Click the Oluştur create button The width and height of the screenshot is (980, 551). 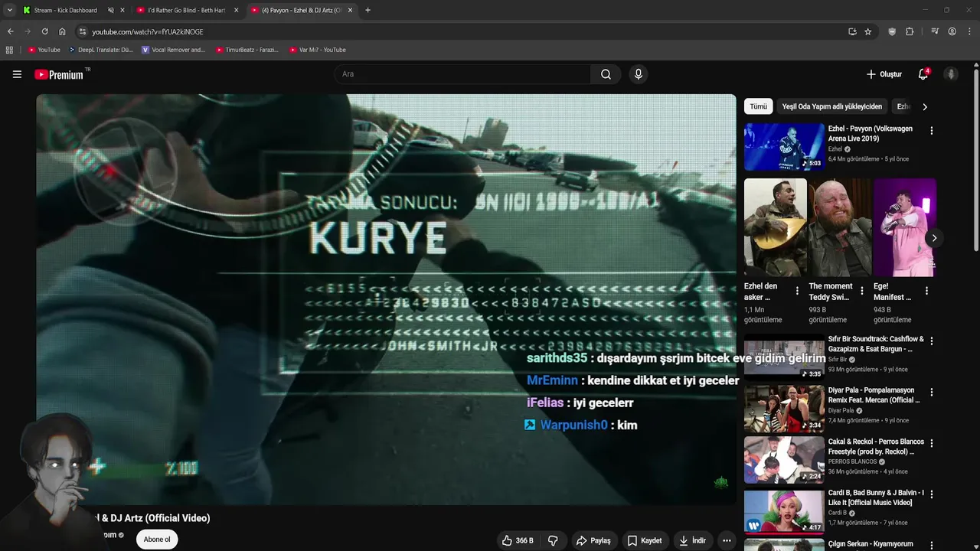click(884, 74)
